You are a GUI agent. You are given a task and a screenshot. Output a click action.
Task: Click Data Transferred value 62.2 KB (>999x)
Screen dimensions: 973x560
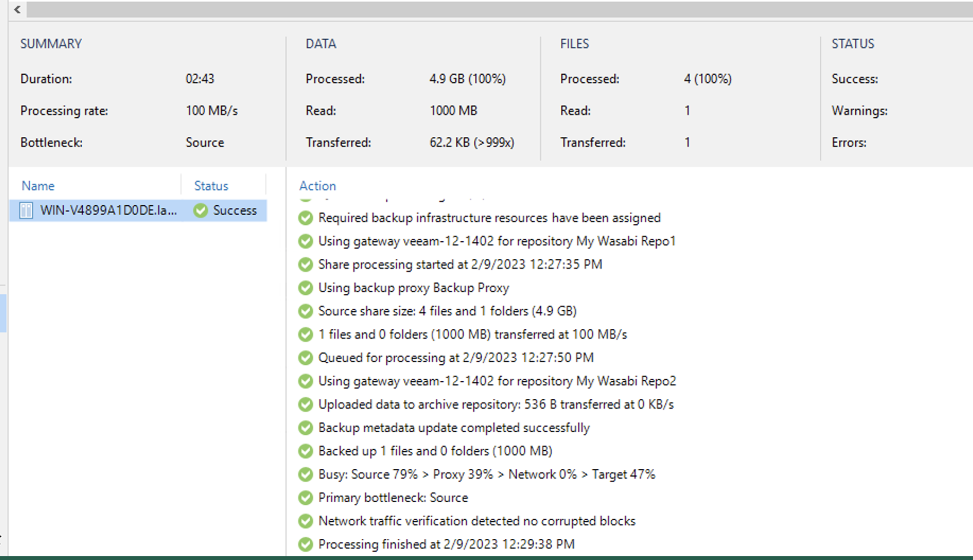472,143
